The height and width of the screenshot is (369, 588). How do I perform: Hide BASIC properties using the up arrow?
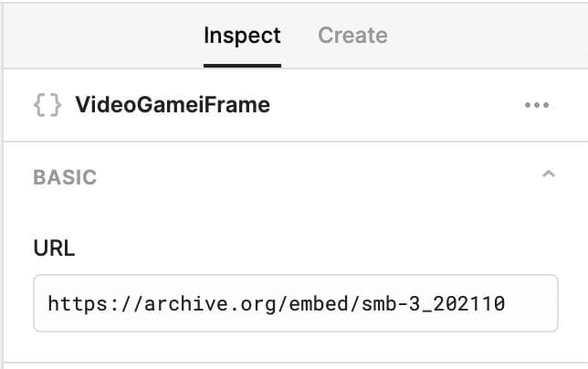click(x=549, y=174)
